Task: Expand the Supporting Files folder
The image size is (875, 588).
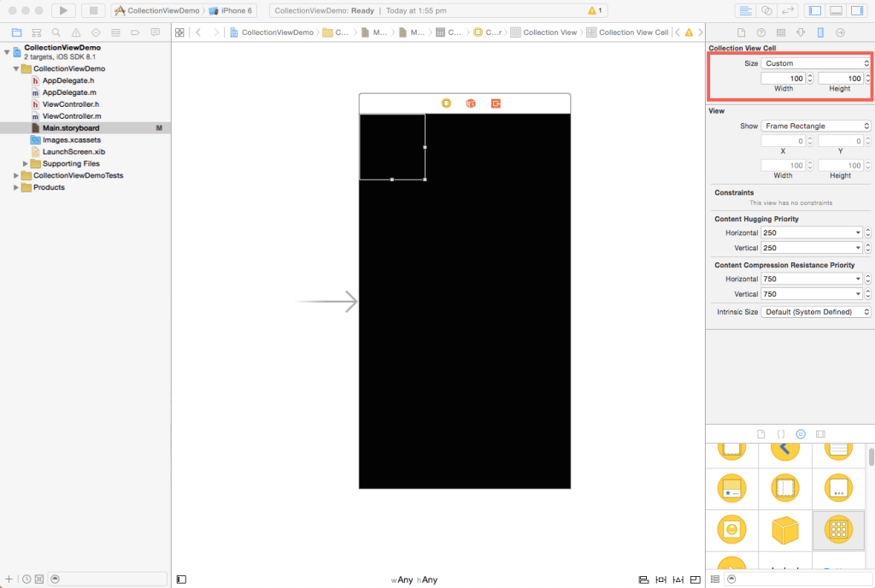Action: point(26,163)
